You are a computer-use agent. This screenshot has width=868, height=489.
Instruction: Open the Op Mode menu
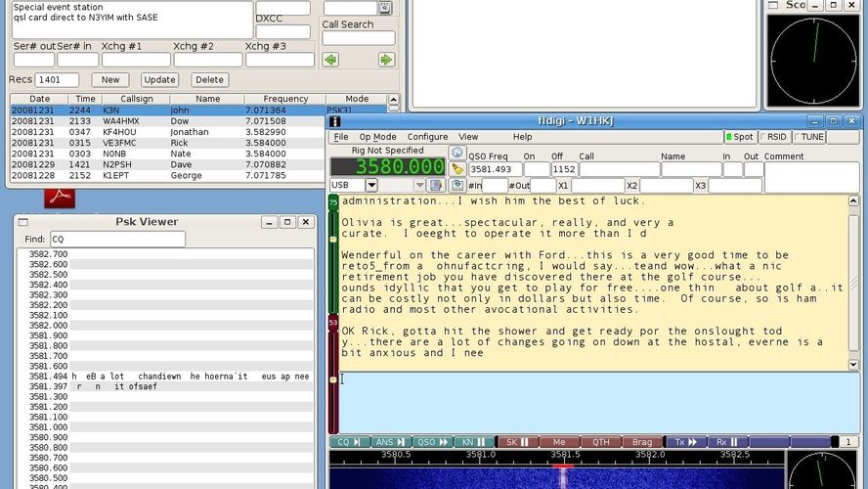377,137
